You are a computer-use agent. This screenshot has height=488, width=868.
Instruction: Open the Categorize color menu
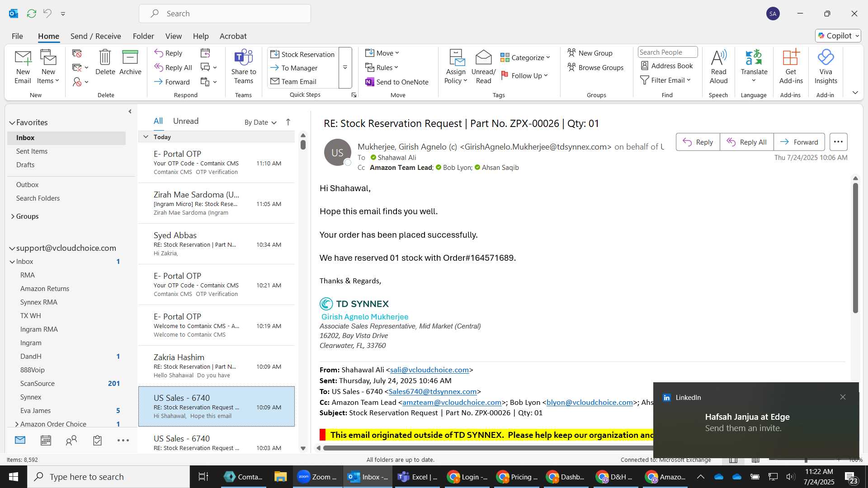(525, 57)
